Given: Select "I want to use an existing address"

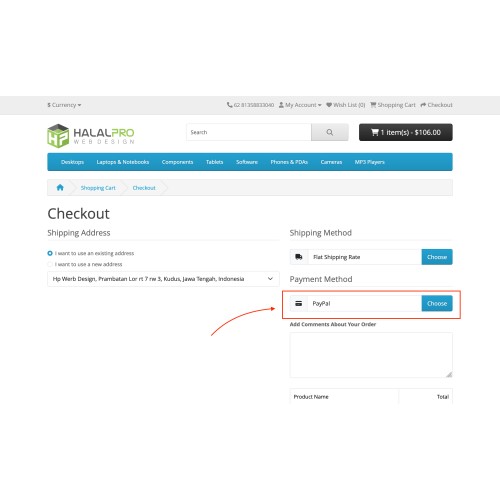Looking at the screenshot, I should point(50,253).
